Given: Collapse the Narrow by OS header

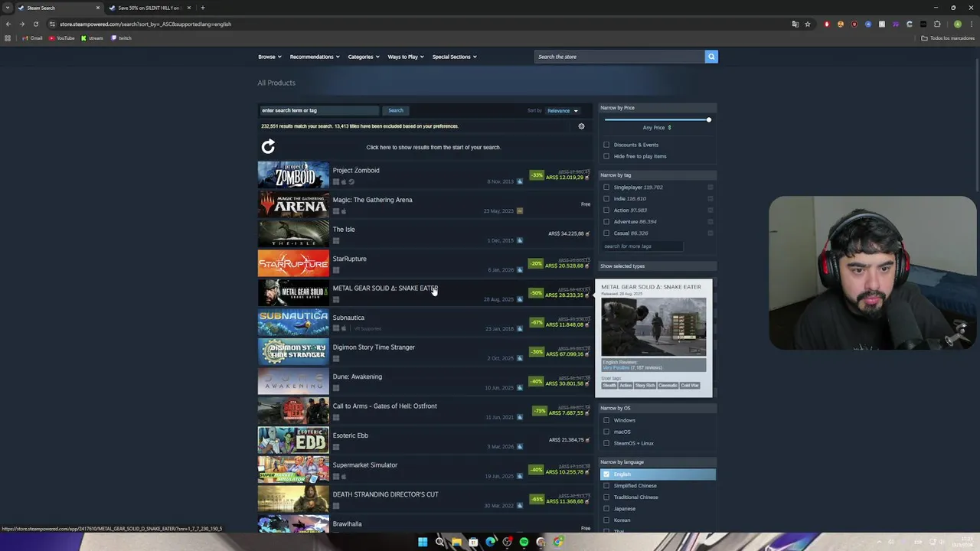Looking at the screenshot, I should click(658, 408).
